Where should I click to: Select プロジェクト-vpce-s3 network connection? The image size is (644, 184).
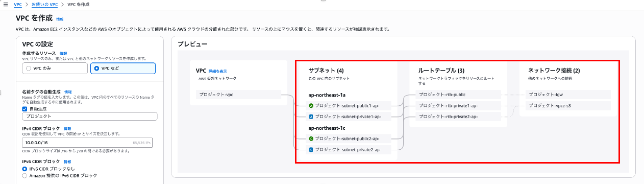[x=568, y=105]
